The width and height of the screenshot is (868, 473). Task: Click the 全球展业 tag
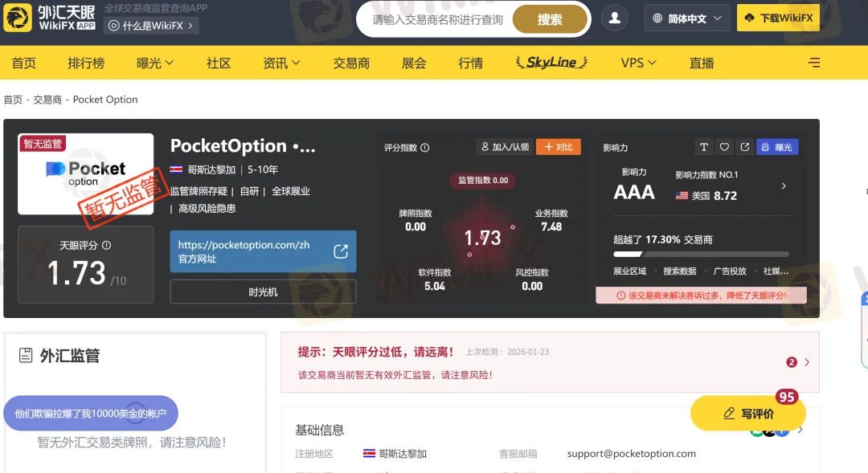[x=291, y=191]
